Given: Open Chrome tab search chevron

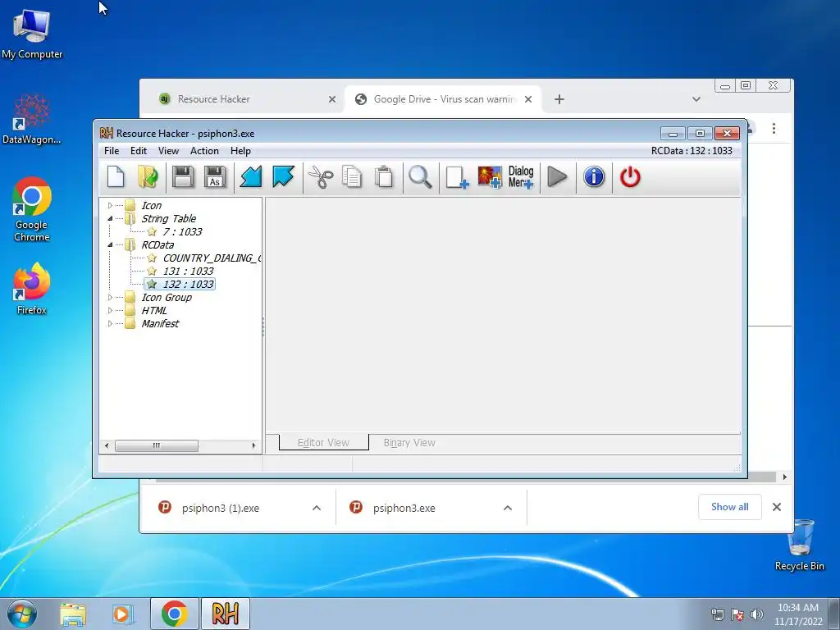Looking at the screenshot, I should [x=696, y=99].
